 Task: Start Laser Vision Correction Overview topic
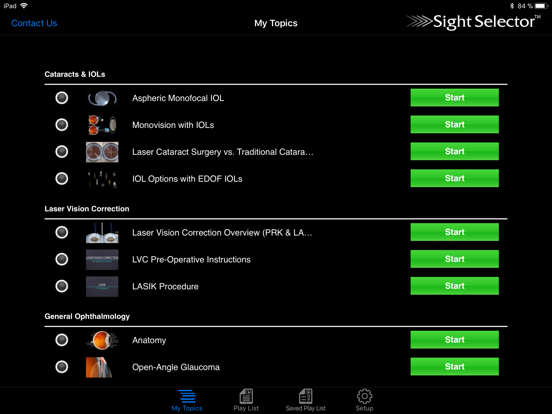[x=454, y=232]
